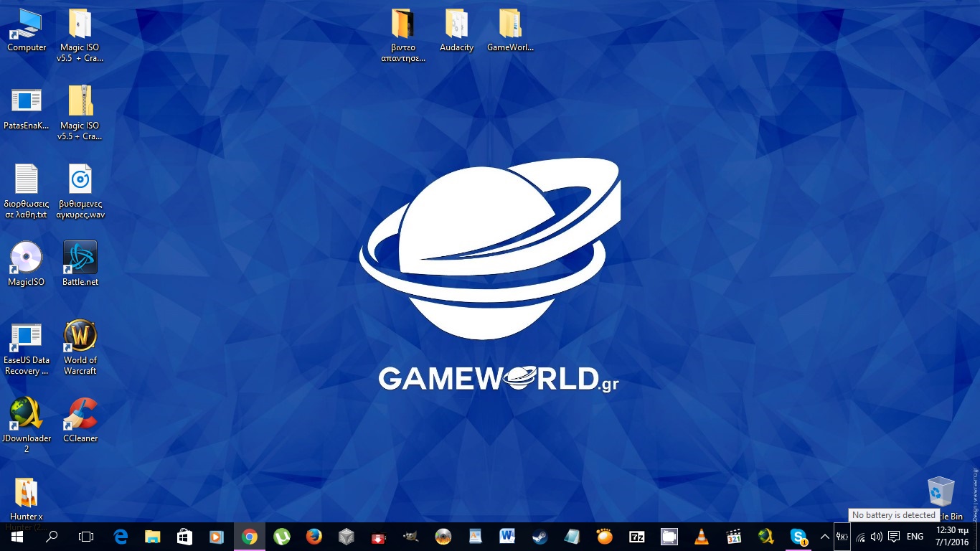980x551 pixels.
Task: Launch the MagicISO shortcut
Action: pyautogui.click(x=27, y=265)
